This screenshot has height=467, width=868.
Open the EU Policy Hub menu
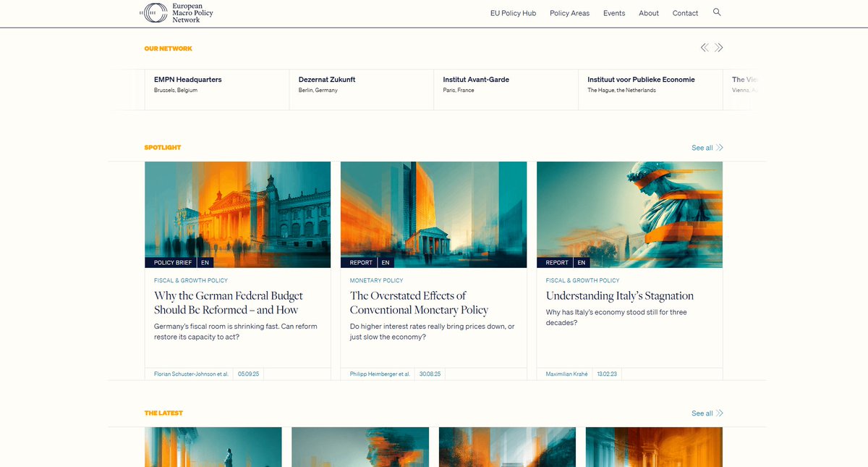tap(513, 13)
